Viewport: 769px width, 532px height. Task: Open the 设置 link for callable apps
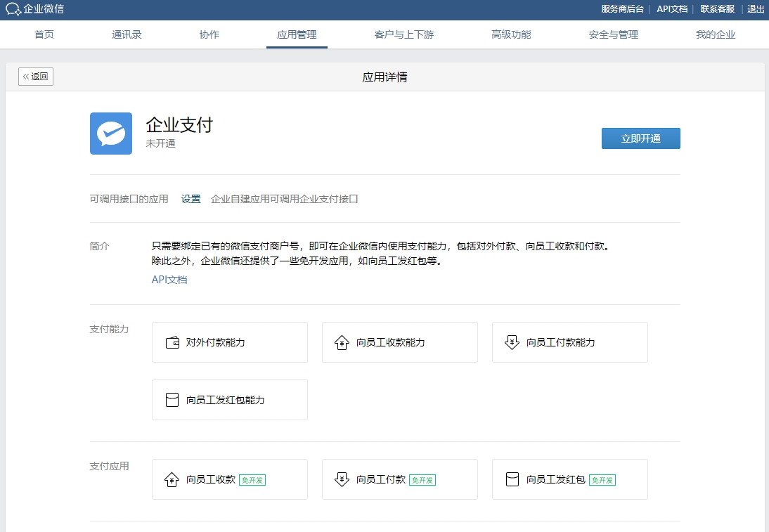(190, 199)
